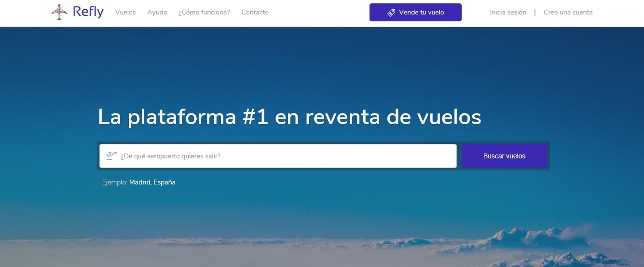644x267 pixels.
Task: Go to ¿Cómo funciona? page
Action: (x=204, y=12)
